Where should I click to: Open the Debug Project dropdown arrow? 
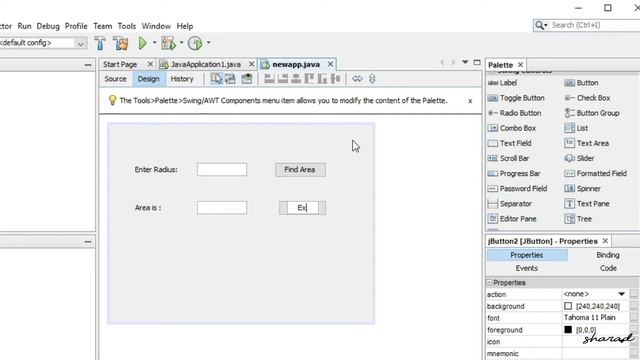tap(182, 42)
